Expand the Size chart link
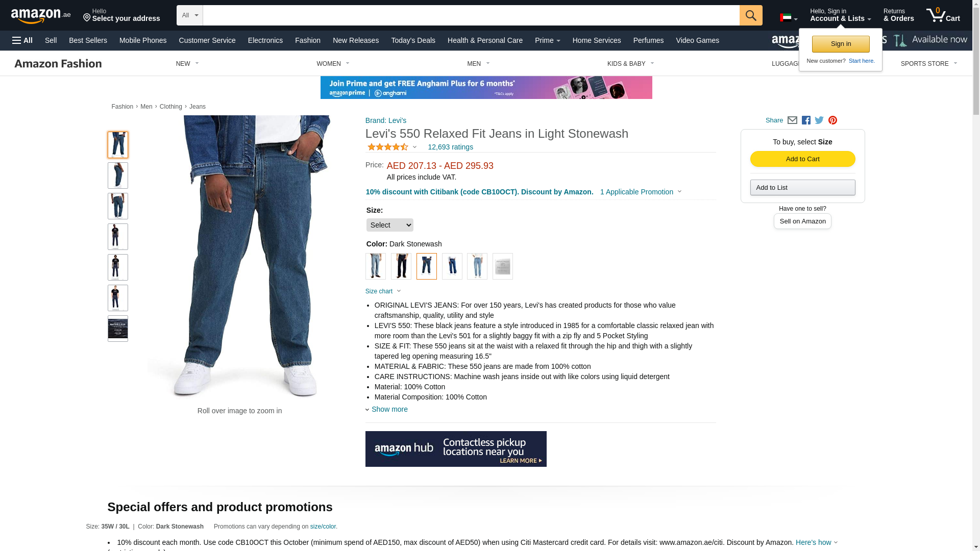 pyautogui.click(x=383, y=291)
